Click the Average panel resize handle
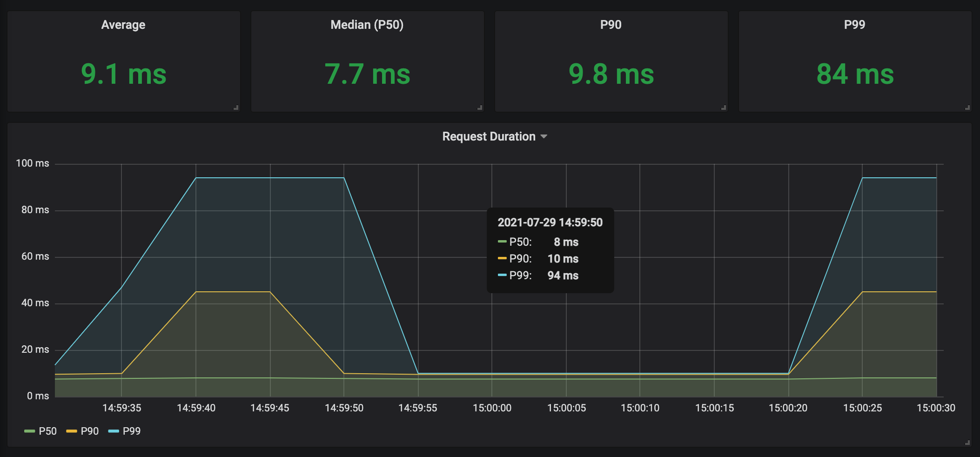The height and width of the screenshot is (457, 980). [x=236, y=108]
